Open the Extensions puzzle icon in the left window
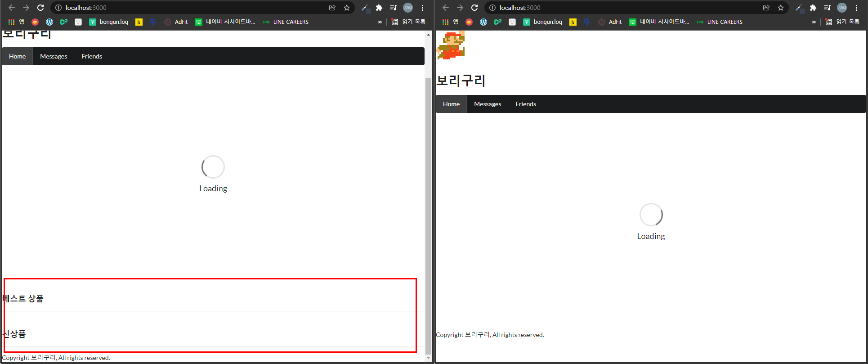The height and width of the screenshot is (364, 868). 379,8
